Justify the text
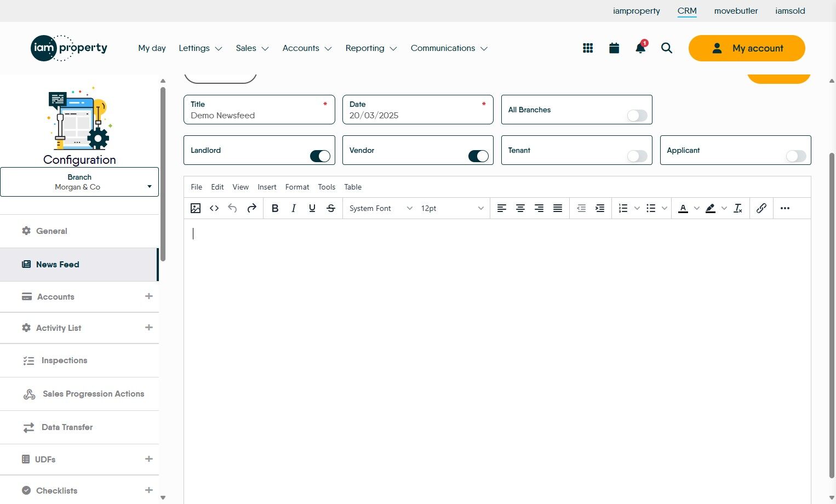Image resolution: width=836 pixels, height=504 pixels. coord(558,208)
